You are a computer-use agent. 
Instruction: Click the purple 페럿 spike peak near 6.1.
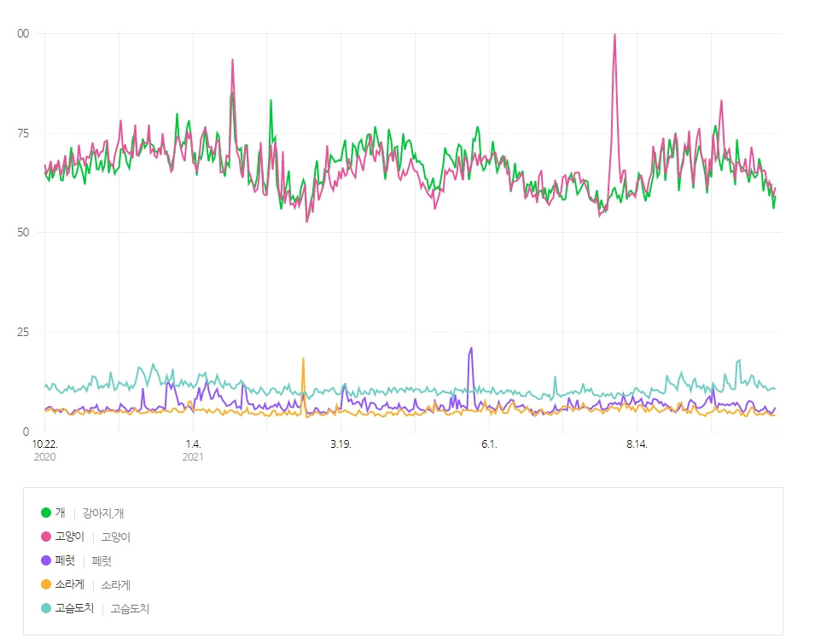pyautogui.click(x=471, y=349)
